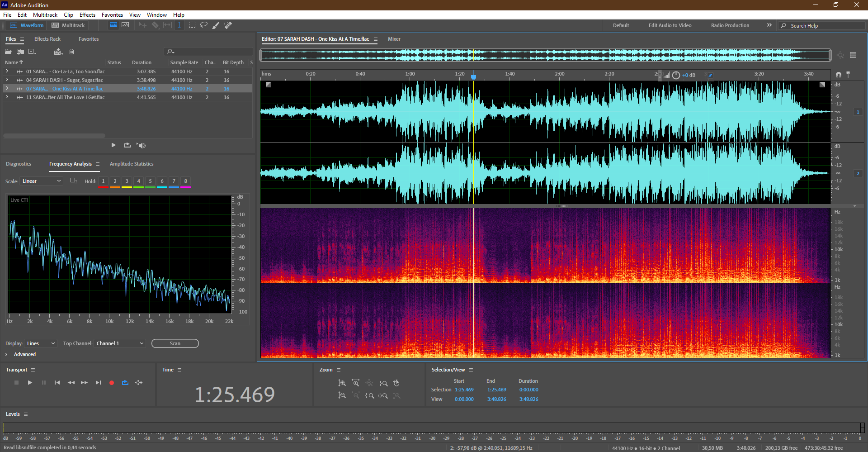Click Zoom Out Amplitude icon
This screenshot has width=868, height=452.
coord(342,395)
